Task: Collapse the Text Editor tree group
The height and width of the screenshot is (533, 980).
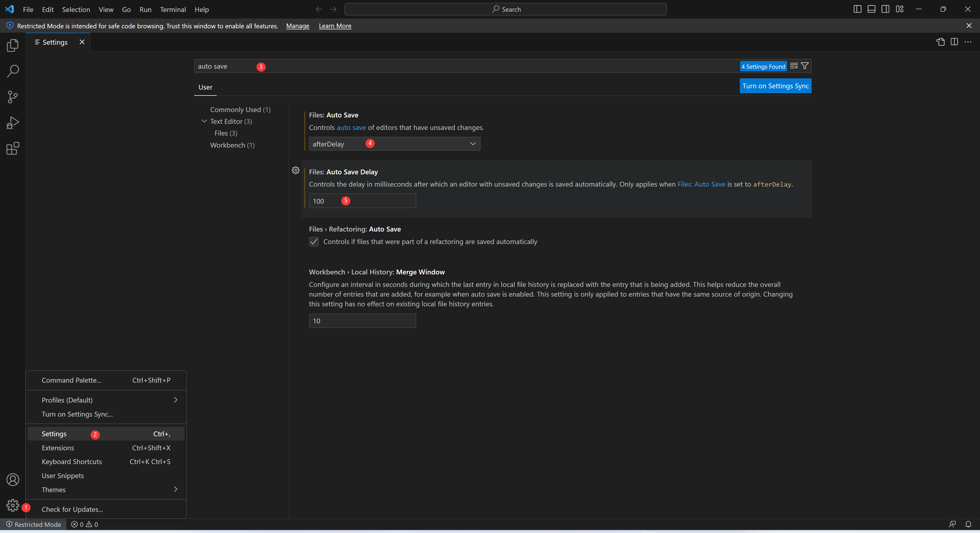Action: tap(204, 121)
